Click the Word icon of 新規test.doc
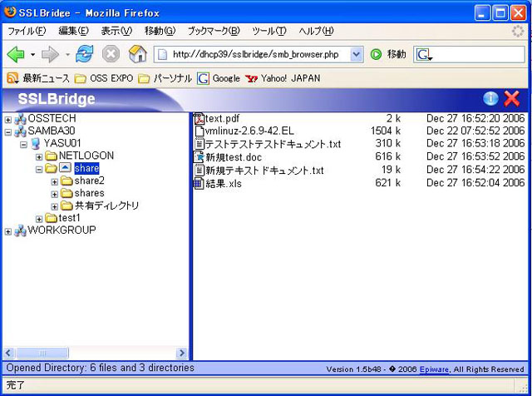The image size is (532, 396). (x=199, y=157)
